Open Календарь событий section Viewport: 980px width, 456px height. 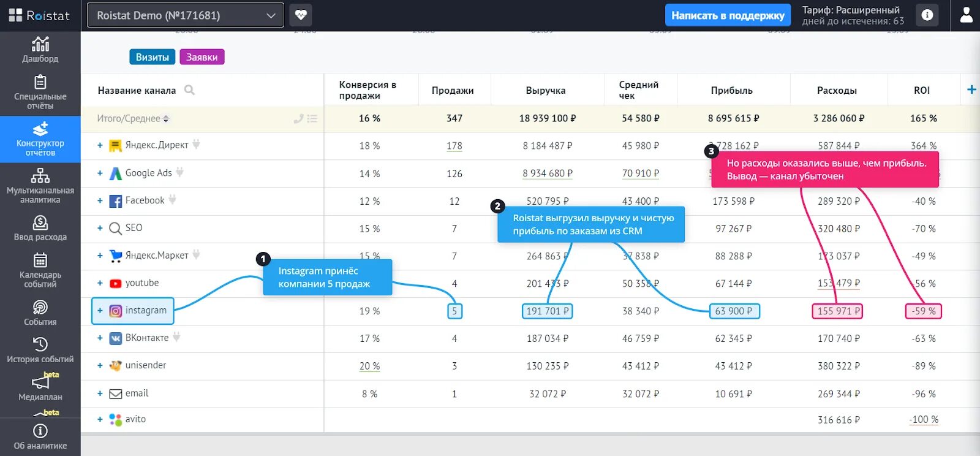coord(40,270)
